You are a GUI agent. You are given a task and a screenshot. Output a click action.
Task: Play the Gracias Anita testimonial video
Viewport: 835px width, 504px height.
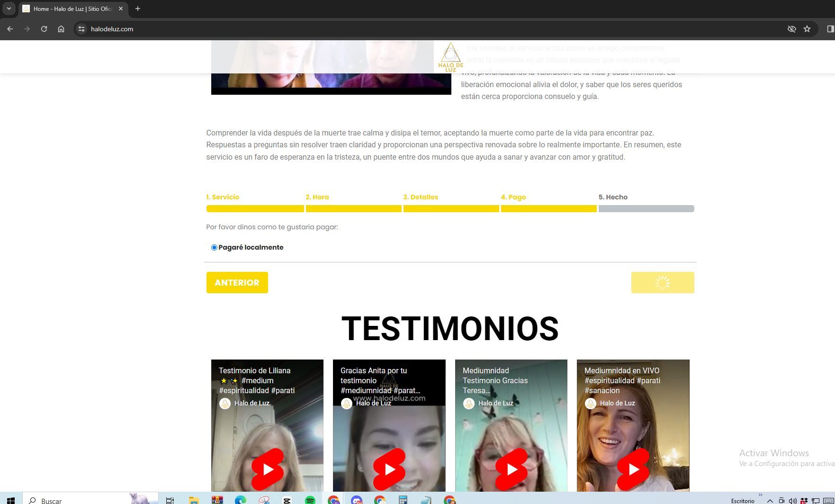(x=389, y=469)
